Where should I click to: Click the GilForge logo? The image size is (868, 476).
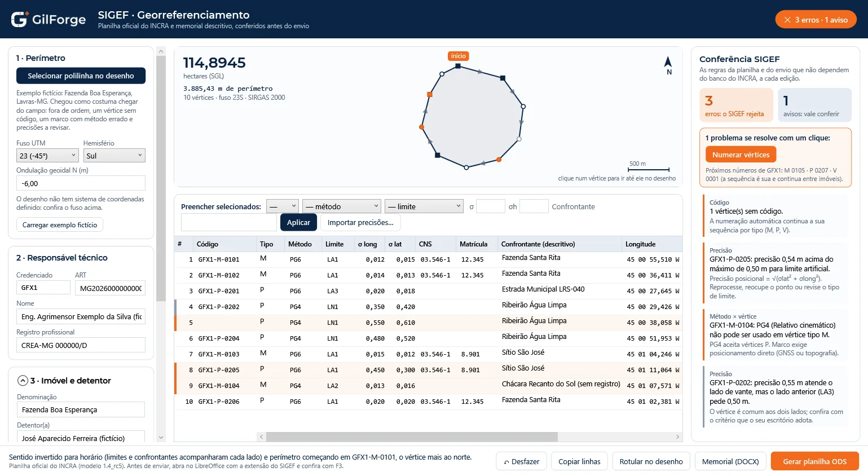[49, 19]
